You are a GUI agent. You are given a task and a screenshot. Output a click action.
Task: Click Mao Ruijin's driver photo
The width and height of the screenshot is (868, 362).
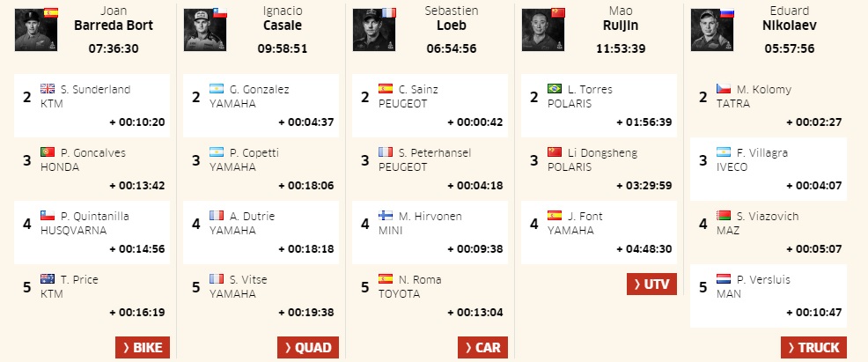point(542,30)
